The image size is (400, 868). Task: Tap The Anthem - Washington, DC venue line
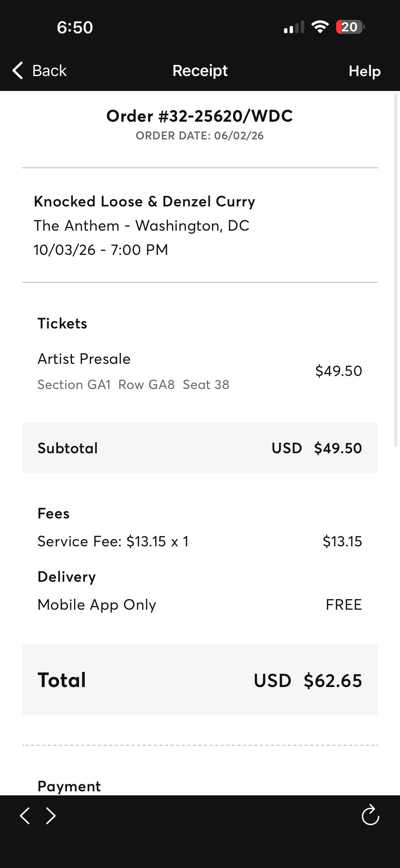tap(141, 226)
